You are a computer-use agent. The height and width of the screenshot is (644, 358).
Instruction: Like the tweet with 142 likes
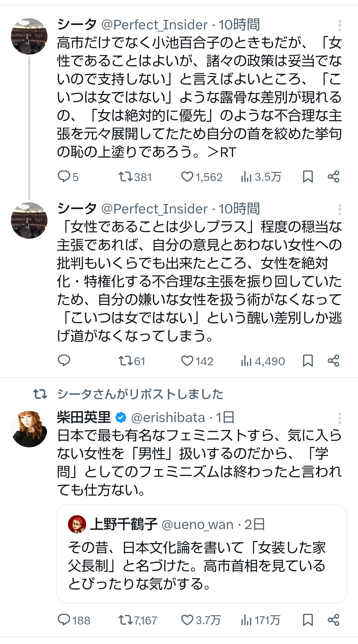(x=187, y=361)
